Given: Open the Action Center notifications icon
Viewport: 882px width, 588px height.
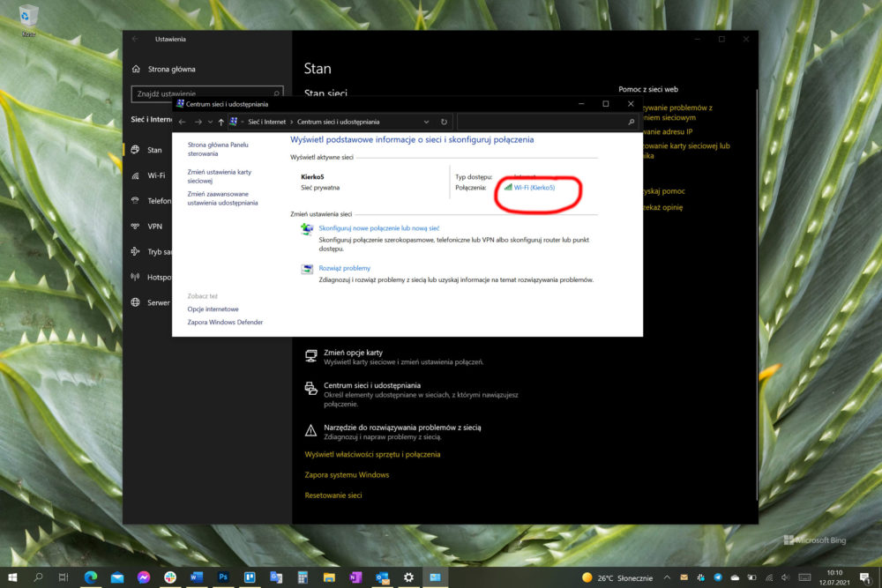Looking at the screenshot, I should click(x=866, y=577).
